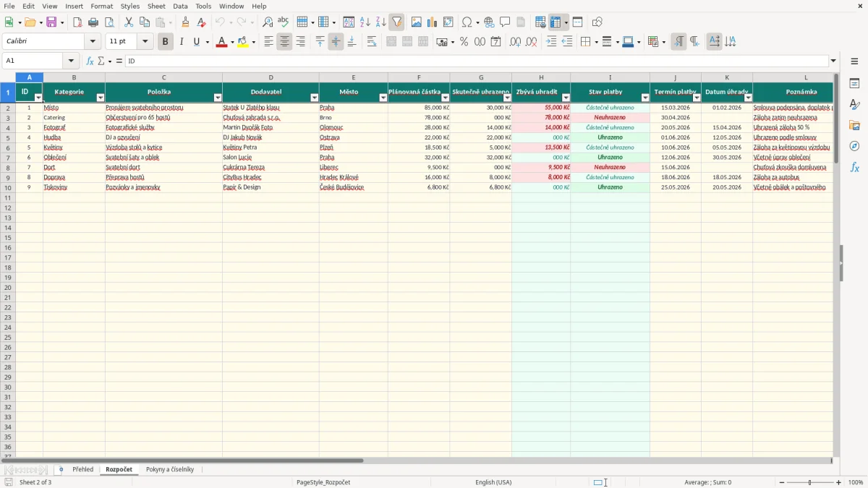Toggle Wrap Text in cell
The height and width of the screenshot is (488, 868).
(x=372, y=42)
